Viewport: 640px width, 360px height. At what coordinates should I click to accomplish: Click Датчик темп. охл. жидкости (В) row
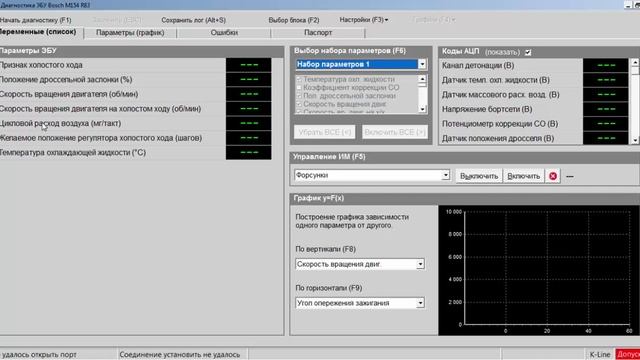tap(535, 80)
